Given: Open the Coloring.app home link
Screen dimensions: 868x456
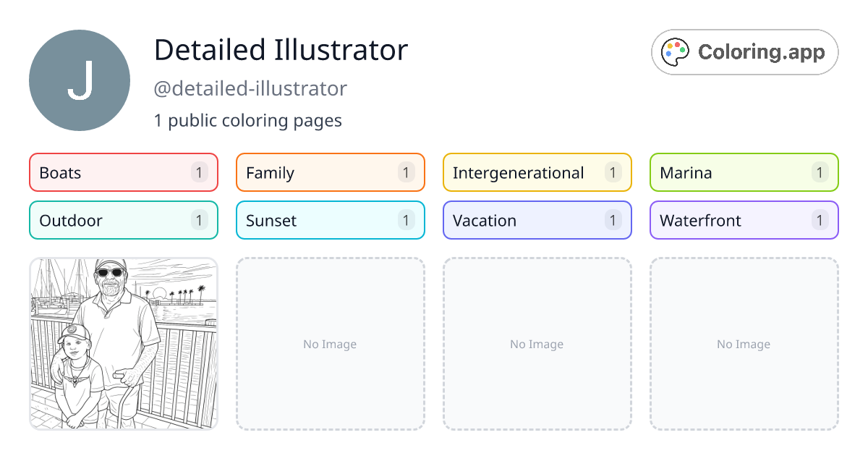Looking at the screenshot, I should click(x=744, y=51).
